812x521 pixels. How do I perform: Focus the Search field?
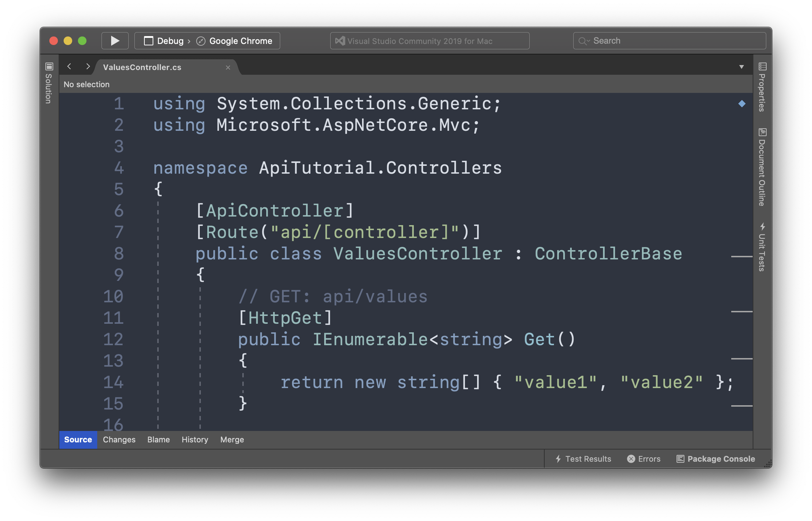pos(669,41)
